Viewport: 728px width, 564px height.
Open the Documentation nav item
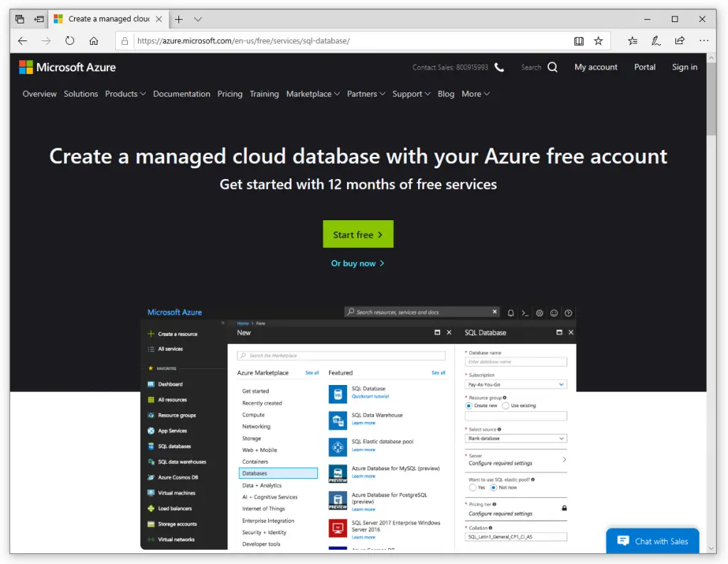coord(181,94)
